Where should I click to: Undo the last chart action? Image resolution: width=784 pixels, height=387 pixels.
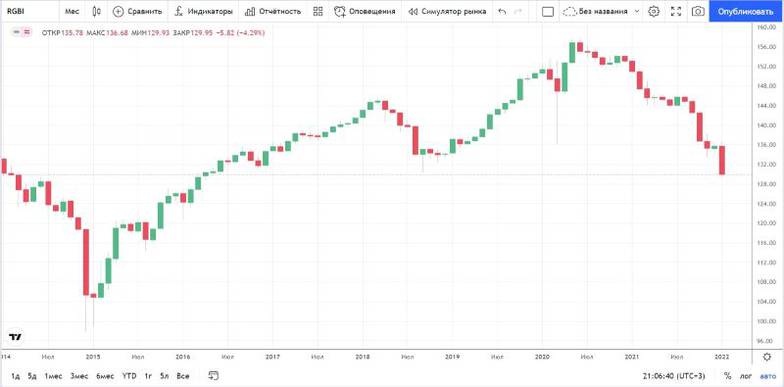click(502, 11)
